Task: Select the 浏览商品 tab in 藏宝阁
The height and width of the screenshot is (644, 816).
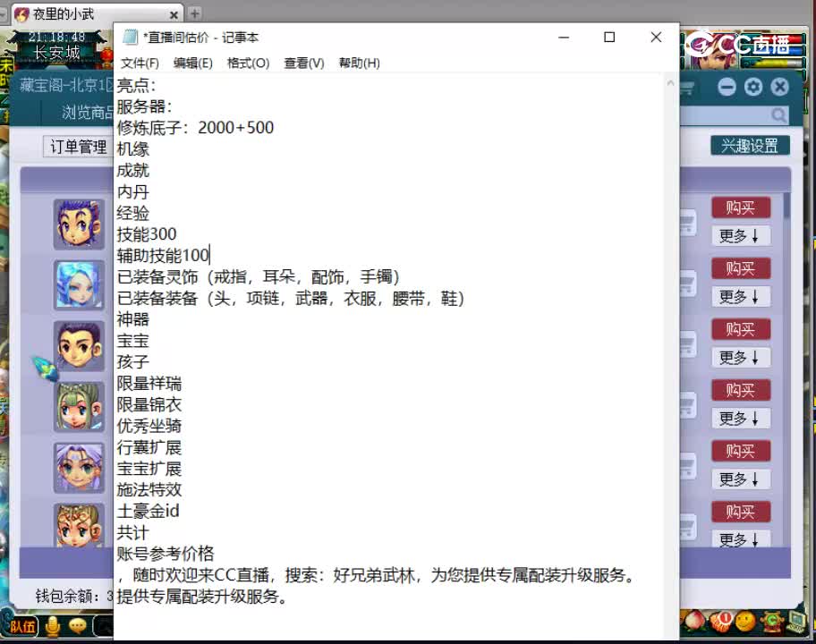Action: point(88,112)
